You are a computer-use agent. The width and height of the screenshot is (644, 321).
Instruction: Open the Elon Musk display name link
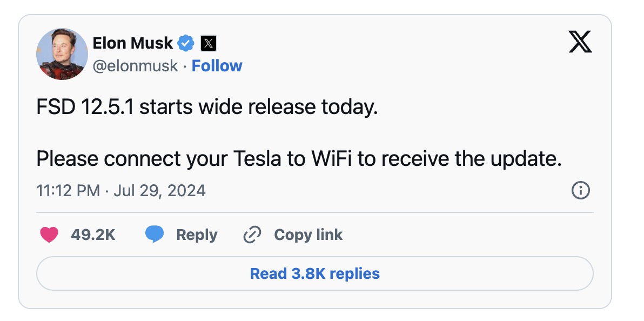pos(132,43)
